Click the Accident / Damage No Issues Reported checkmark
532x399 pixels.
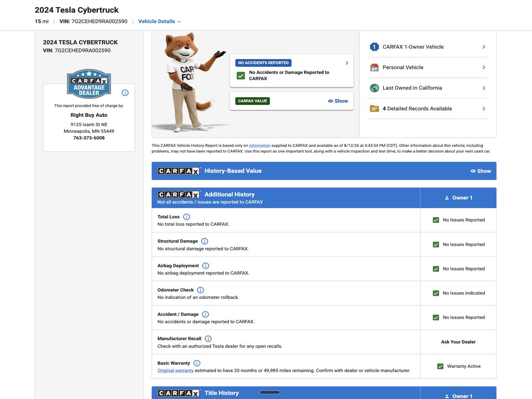coord(436,318)
